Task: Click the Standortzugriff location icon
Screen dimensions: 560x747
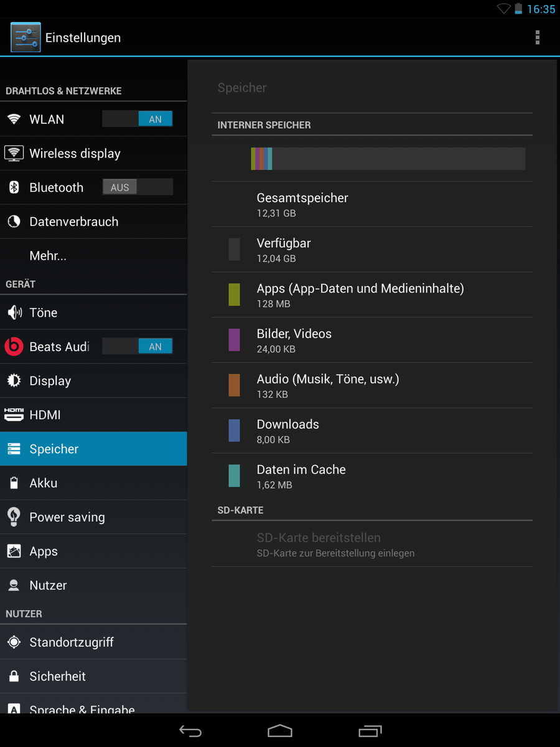Action: click(x=14, y=642)
